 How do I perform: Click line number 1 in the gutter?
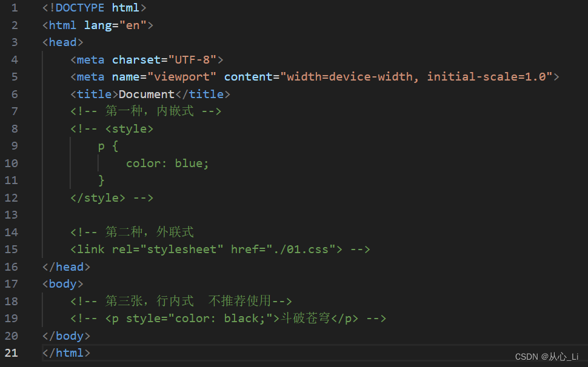coord(15,8)
